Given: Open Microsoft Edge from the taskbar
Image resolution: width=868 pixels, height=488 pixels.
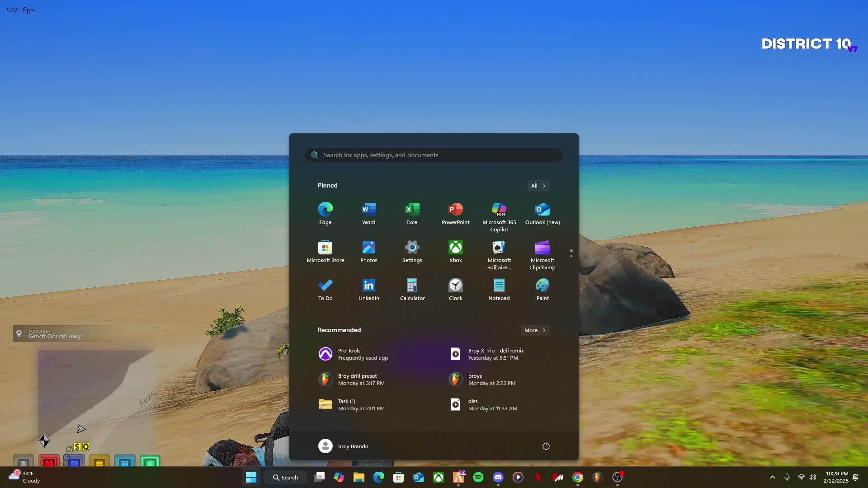Looking at the screenshot, I should pos(379,477).
